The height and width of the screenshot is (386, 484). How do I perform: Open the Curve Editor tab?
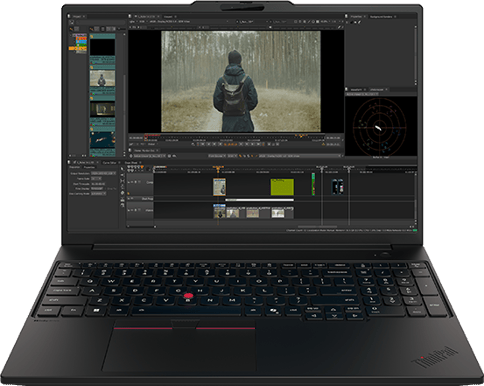tap(109, 162)
